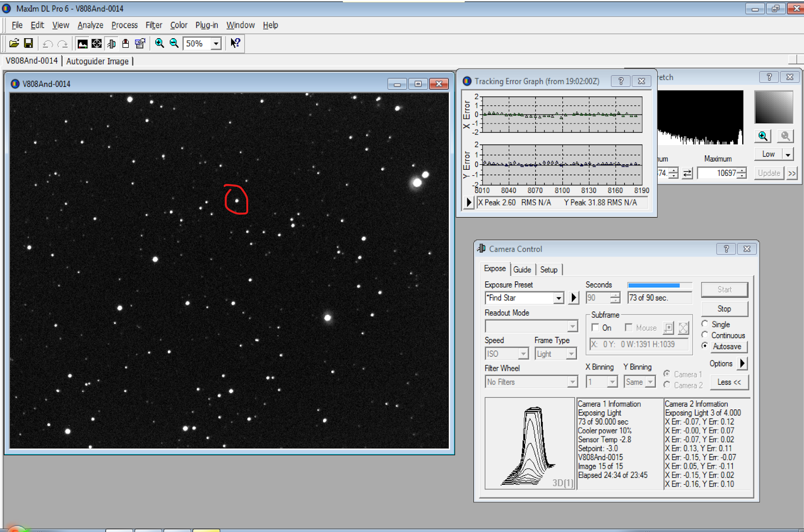Select the Single exposure radio button
This screenshot has height=532, width=804.
point(705,324)
